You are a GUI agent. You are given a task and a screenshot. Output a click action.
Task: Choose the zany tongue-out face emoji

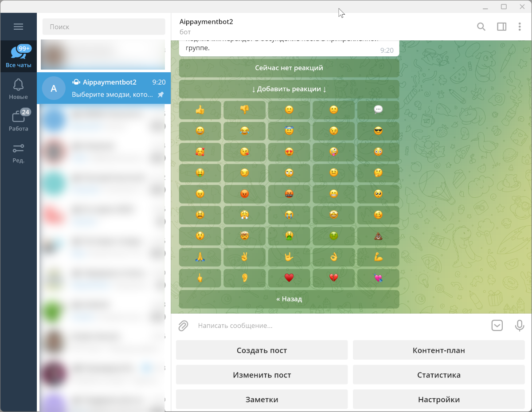(x=334, y=152)
